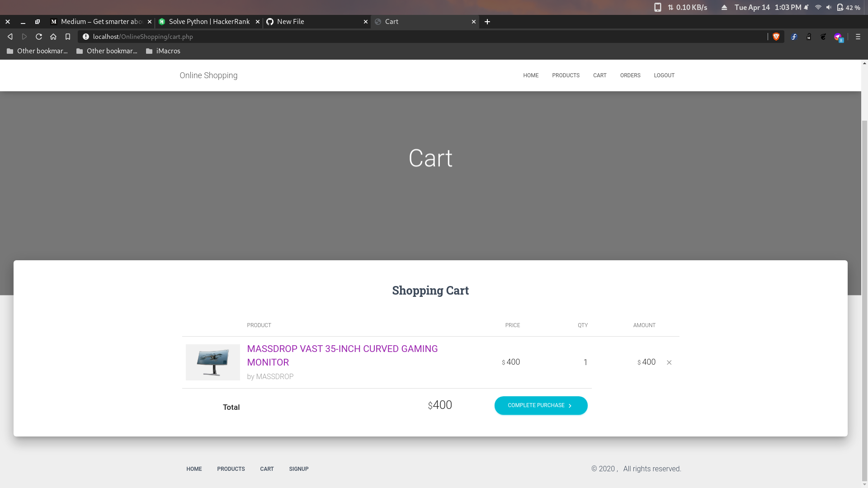868x488 pixels.
Task: Open the Massdrop Vast monitor product link
Action: 342,355
